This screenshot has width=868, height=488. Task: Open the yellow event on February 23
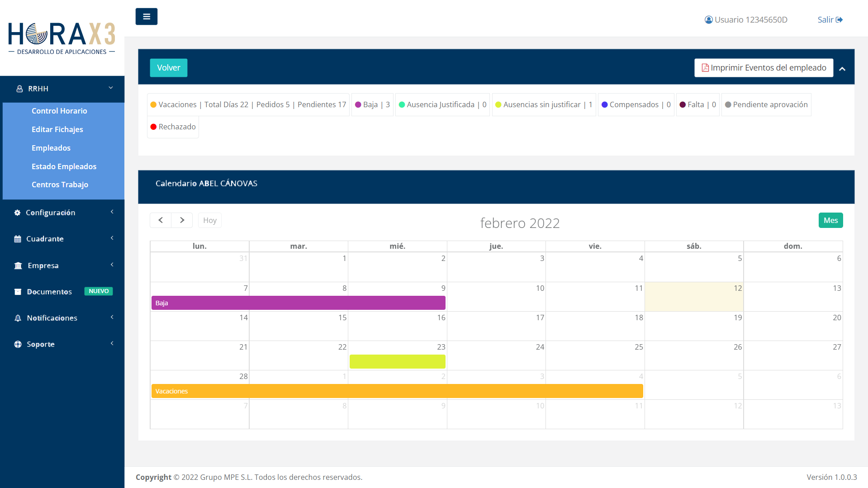coord(397,361)
